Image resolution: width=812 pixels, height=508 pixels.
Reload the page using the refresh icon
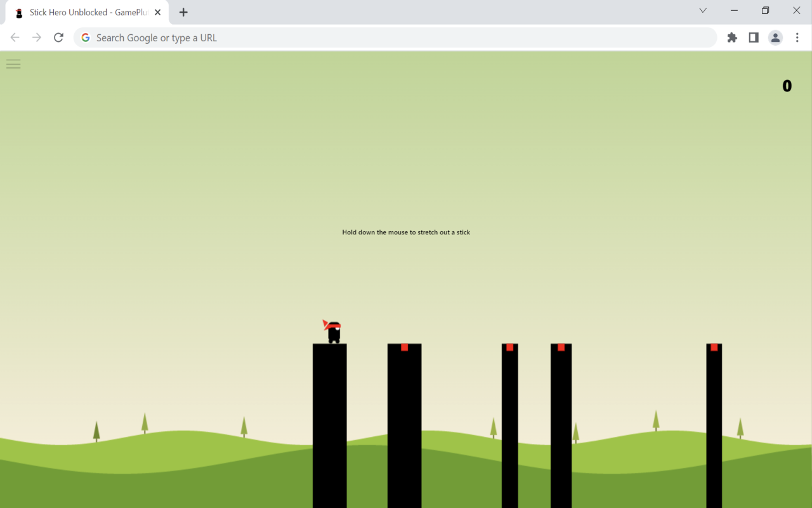coord(58,37)
